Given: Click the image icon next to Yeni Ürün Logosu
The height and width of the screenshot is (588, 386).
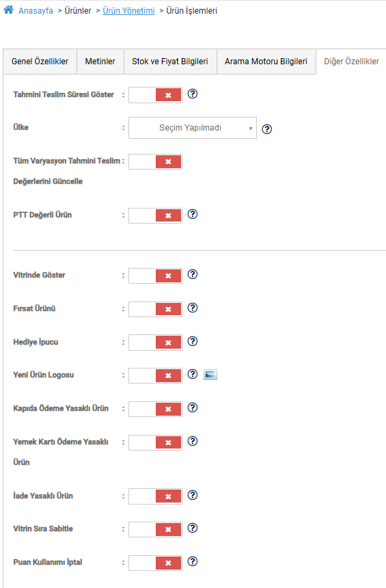Looking at the screenshot, I should [210, 374].
